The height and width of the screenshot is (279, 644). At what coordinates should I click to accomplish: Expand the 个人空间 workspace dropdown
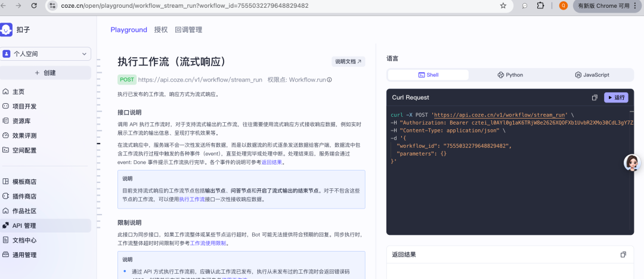click(x=46, y=54)
